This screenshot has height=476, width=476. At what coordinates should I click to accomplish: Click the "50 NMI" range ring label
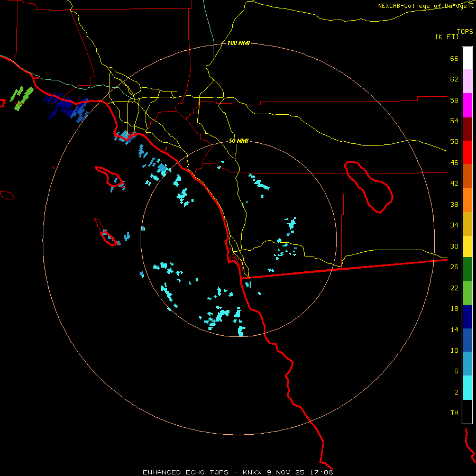239,141
